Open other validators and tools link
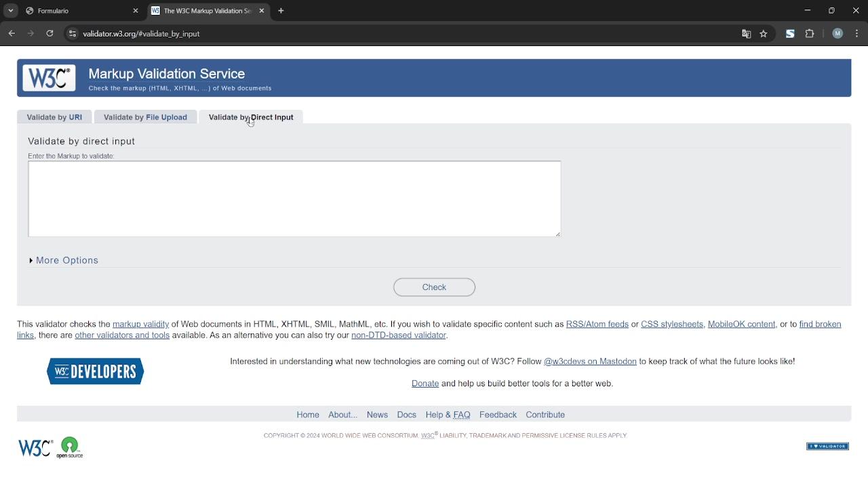The height and width of the screenshot is (488, 868). (122, 335)
